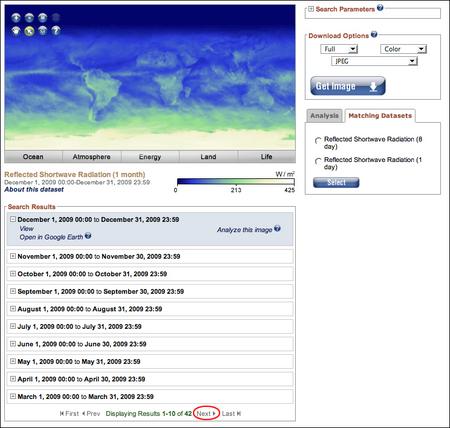Select the yellow highlighted pointer map tool
Screen dimensions: 450x428
pyautogui.click(x=29, y=31)
